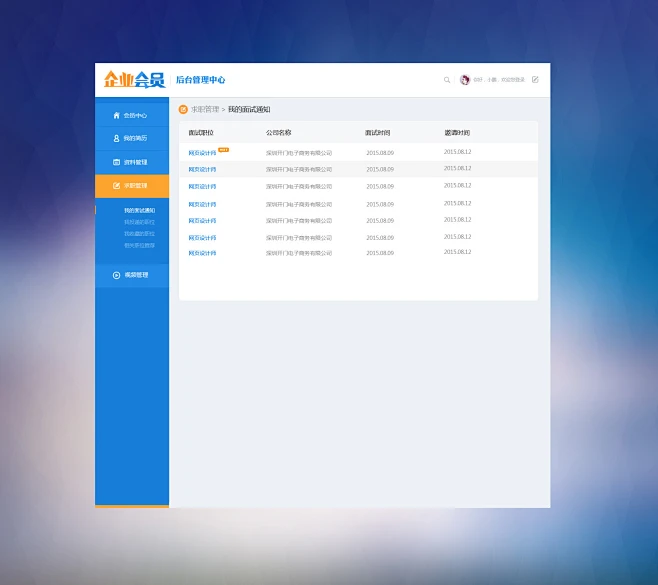
Task: Select 我的面试通知 in the sidebar submenu
Action: click(139, 210)
